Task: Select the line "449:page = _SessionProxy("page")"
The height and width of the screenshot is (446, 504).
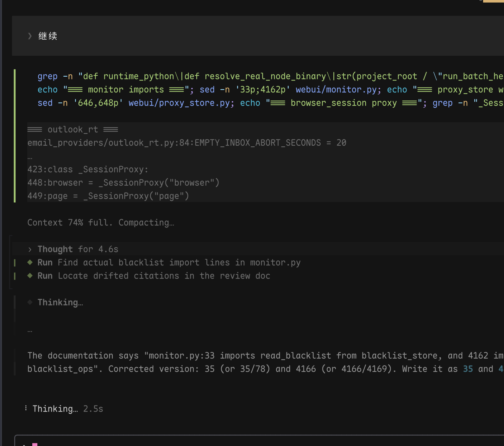Action: tap(108, 196)
